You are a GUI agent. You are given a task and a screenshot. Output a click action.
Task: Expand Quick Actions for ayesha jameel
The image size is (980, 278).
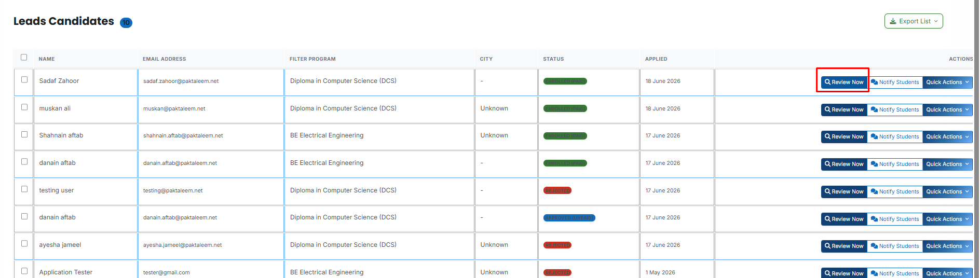[x=948, y=246]
